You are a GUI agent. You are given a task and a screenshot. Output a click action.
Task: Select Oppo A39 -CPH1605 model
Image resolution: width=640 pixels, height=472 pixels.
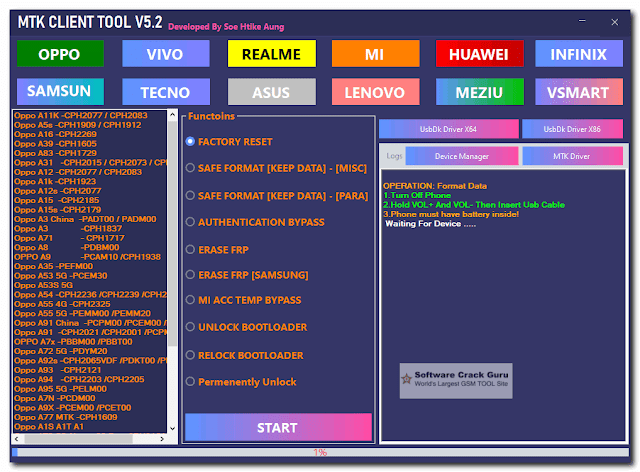coord(56,144)
